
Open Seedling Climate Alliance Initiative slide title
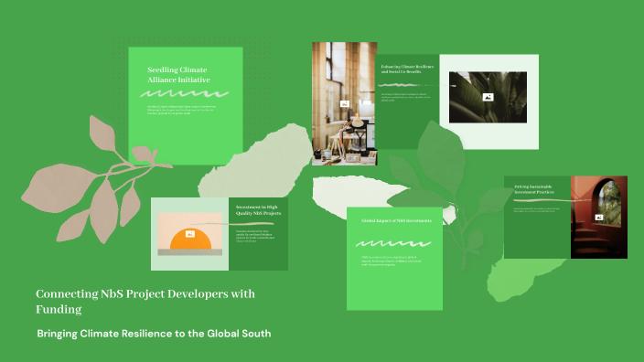178,75
